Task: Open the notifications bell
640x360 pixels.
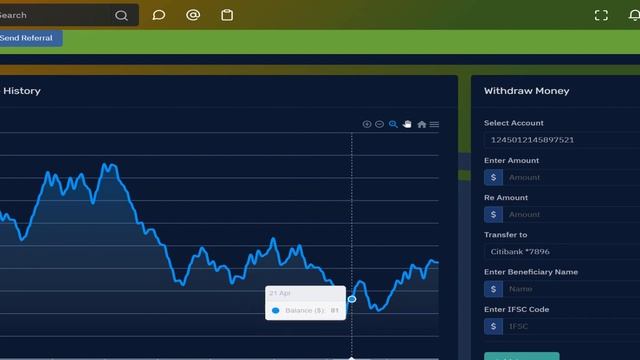Action: (x=634, y=16)
